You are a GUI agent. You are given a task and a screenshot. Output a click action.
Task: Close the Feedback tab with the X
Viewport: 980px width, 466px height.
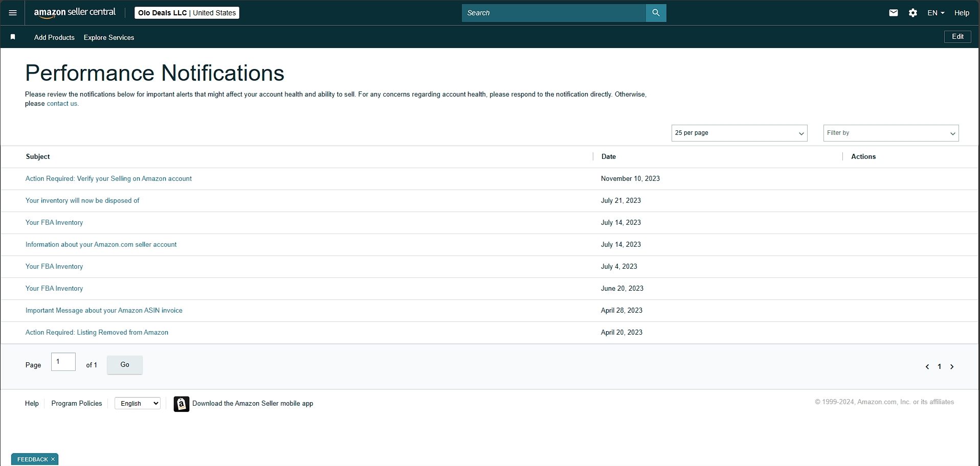tap(53, 459)
